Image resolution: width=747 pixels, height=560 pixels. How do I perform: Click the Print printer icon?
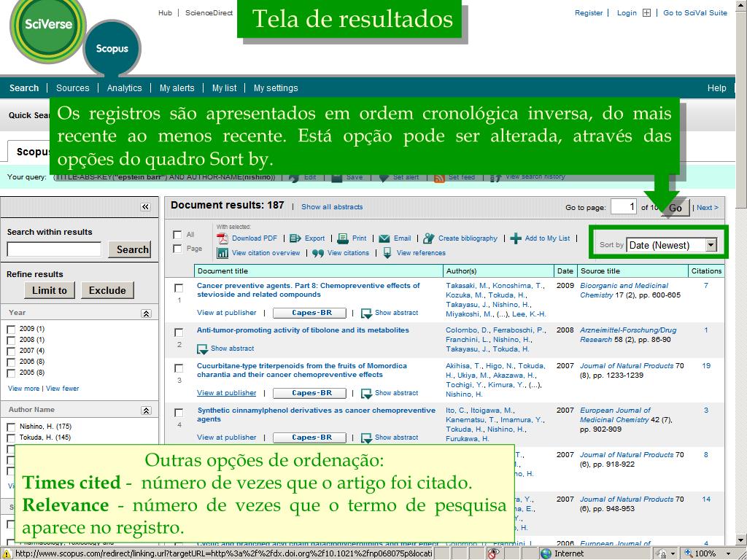point(343,238)
